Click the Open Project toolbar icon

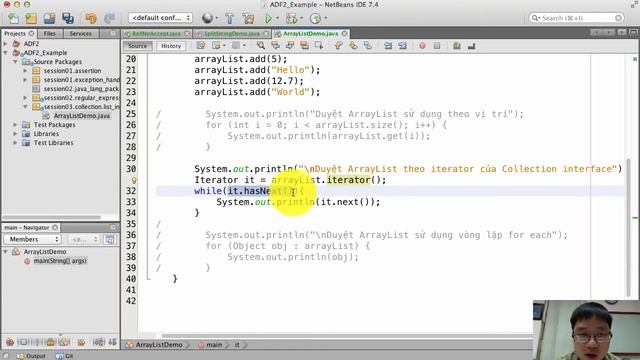point(49,18)
